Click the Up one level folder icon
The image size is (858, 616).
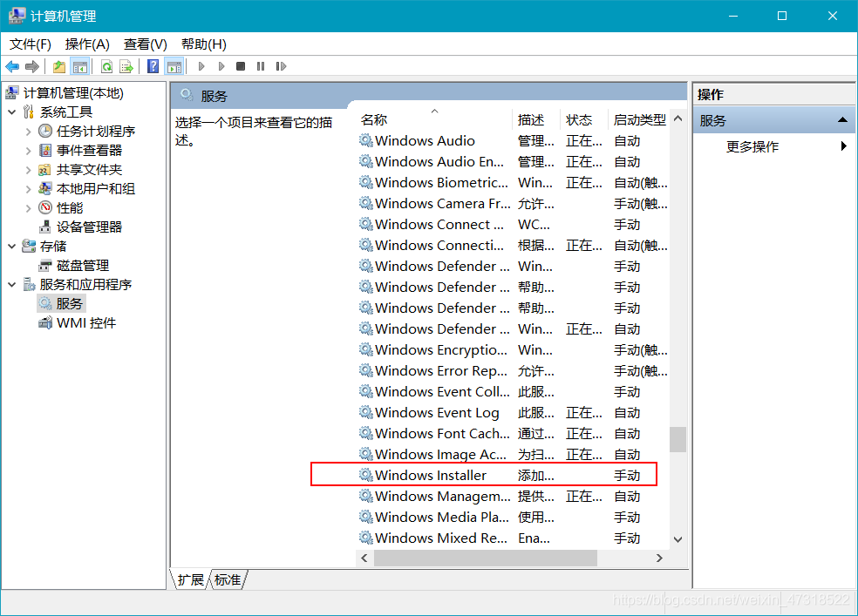coord(59,67)
